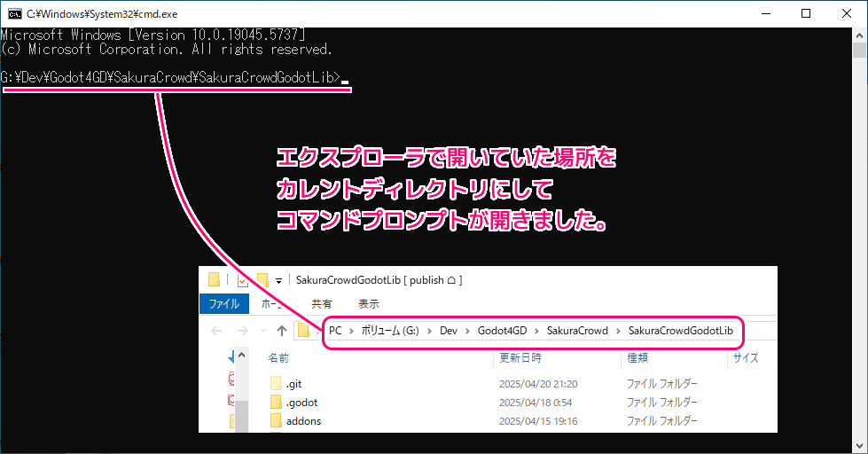
Task: Open the Customize Quick Access Toolbar dropdown in Explorer
Action: (x=279, y=281)
